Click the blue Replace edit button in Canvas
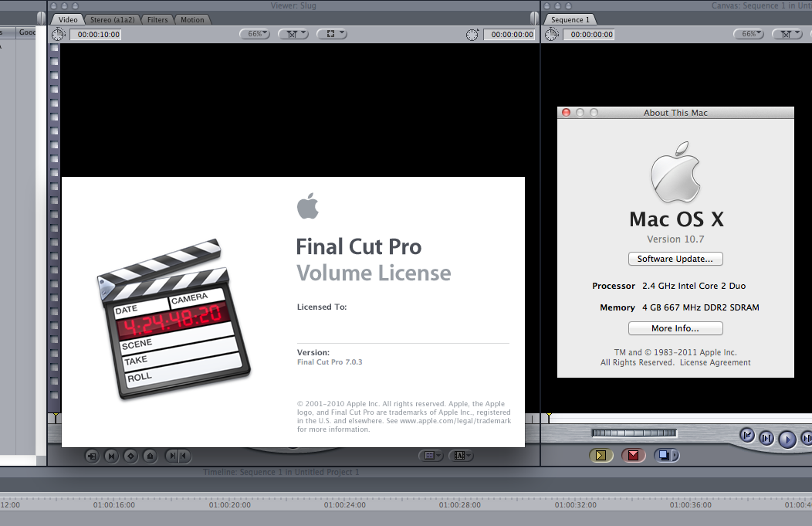812x526 pixels. [663, 456]
